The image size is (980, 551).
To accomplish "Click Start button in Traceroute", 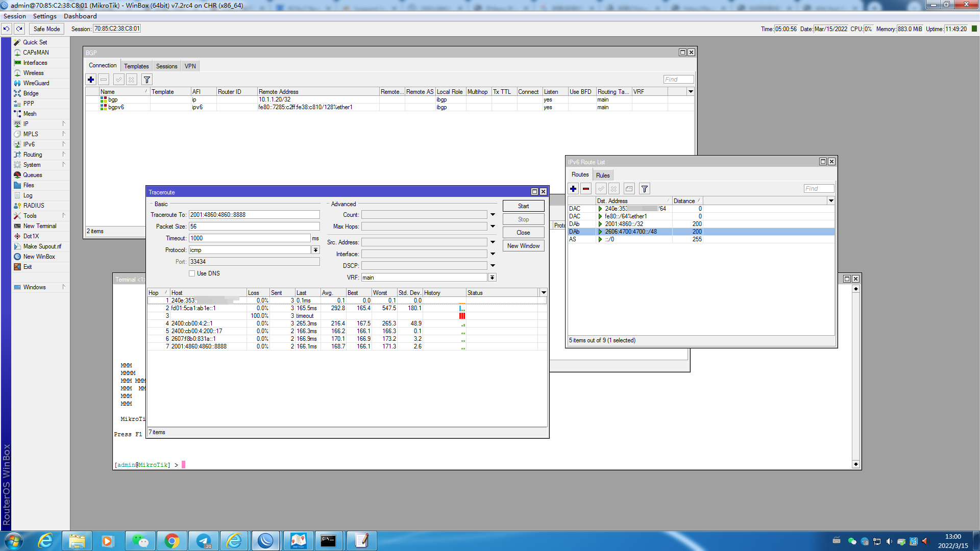I will pos(523,206).
